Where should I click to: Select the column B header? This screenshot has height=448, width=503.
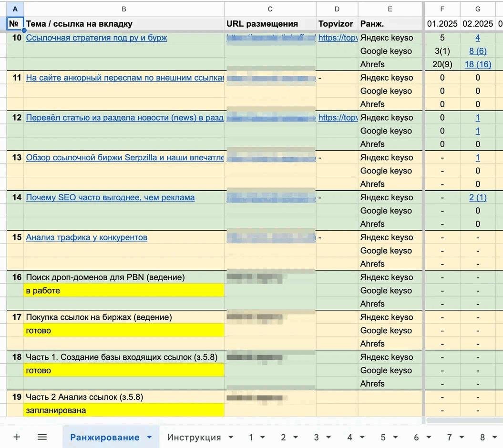coord(124,9)
